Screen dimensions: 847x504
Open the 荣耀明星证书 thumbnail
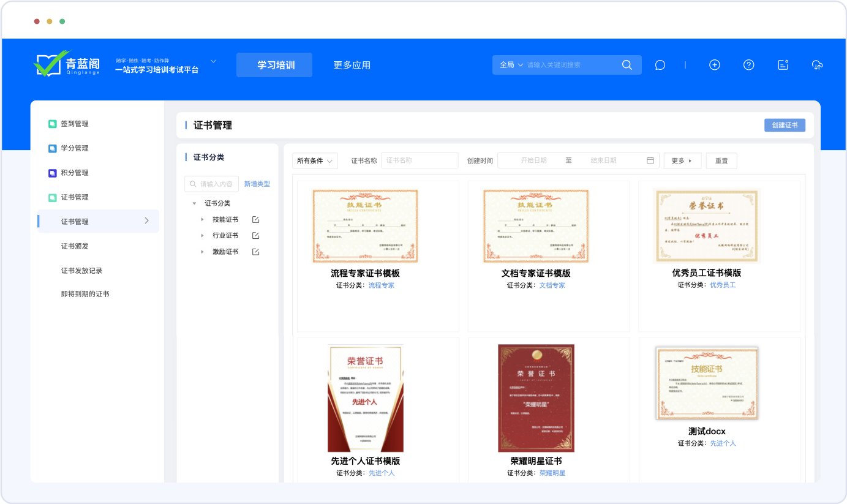[536, 398]
